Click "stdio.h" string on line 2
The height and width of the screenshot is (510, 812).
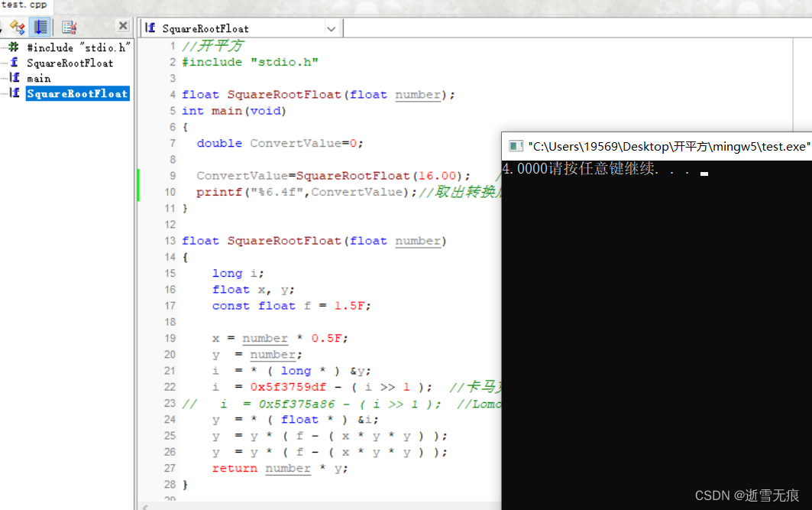pyautogui.click(x=284, y=62)
